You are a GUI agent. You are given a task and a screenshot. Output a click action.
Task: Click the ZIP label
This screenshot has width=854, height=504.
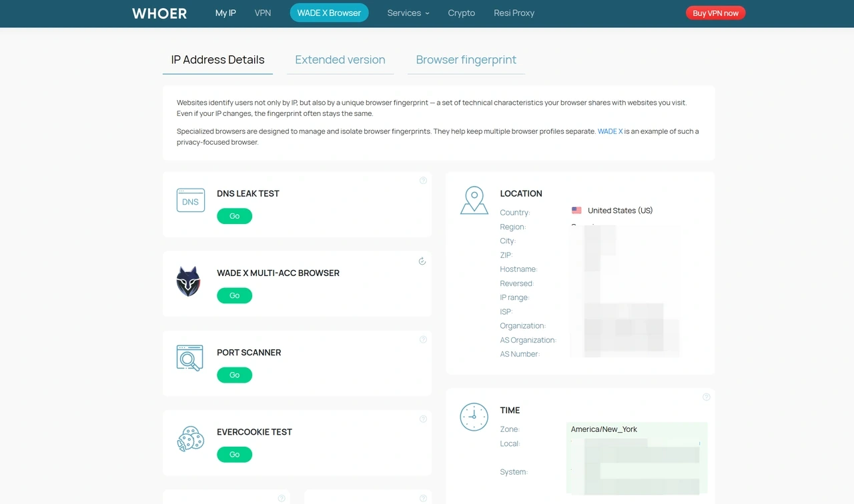(x=506, y=255)
